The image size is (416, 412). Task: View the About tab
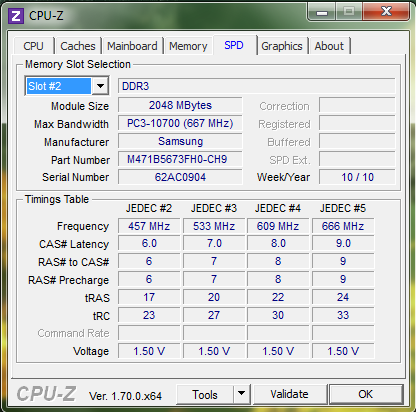pyautogui.click(x=329, y=46)
